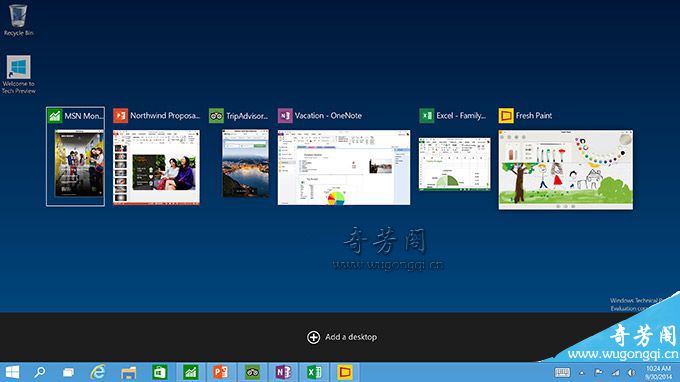Open Search from the taskbar magnifier
This screenshot has height=382, width=680.
pyautogui.click(x=40, y=372)
